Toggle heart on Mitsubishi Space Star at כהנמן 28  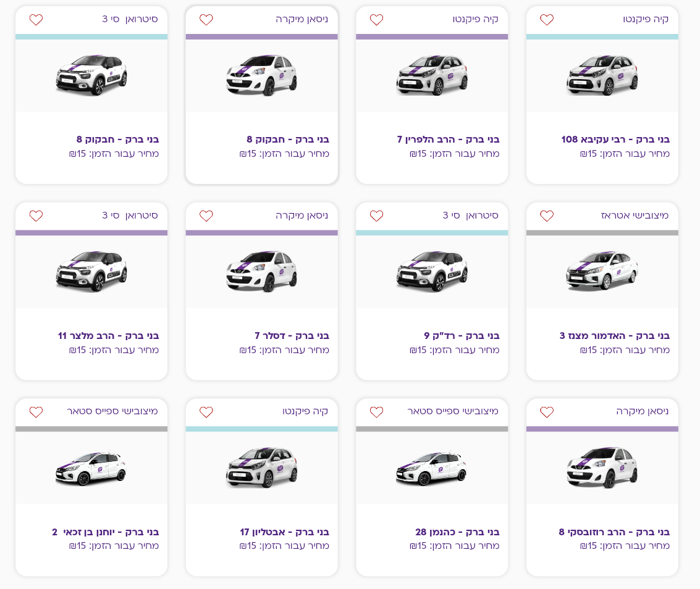[376, 412]
